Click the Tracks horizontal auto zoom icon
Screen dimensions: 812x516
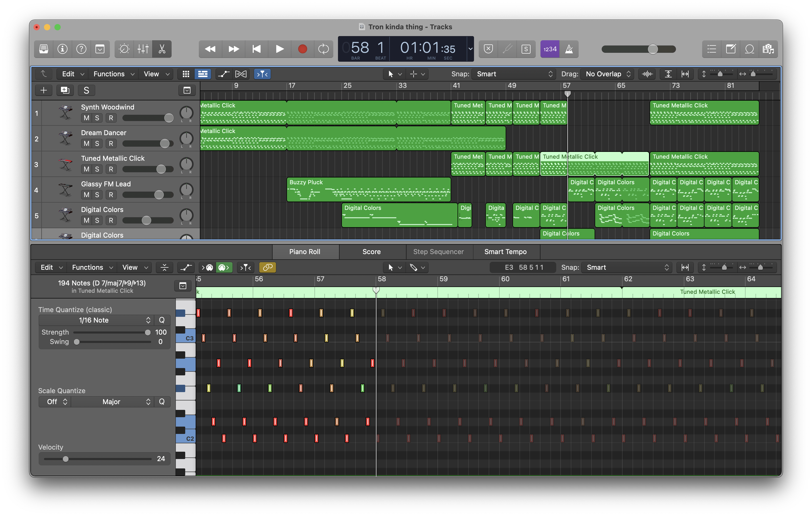point(685,74)
